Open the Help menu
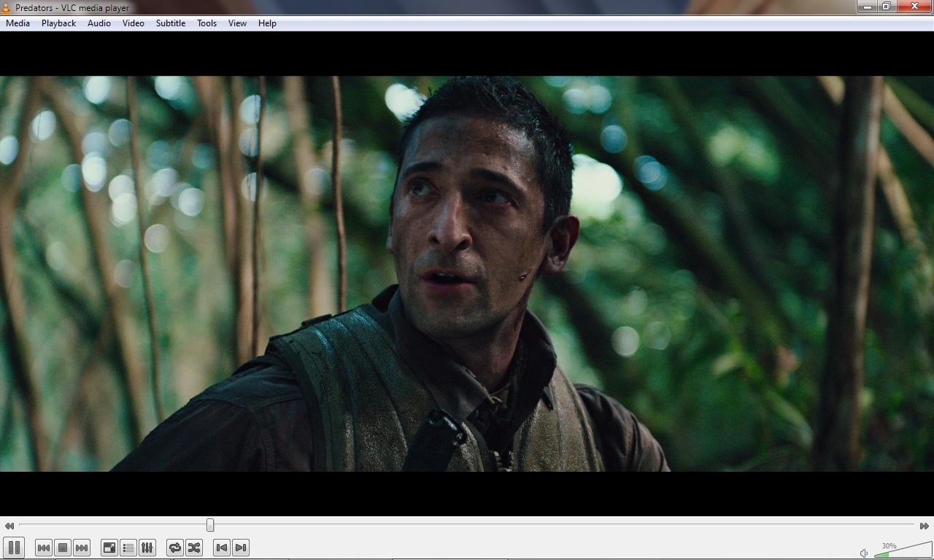 click(267, 23)
